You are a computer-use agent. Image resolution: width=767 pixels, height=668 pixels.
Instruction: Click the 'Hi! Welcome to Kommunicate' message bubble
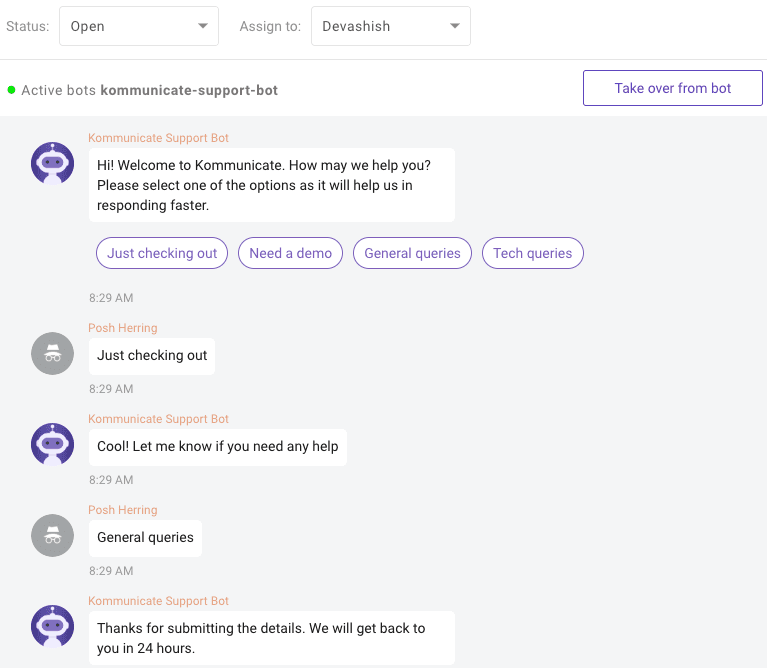(272, 185)
